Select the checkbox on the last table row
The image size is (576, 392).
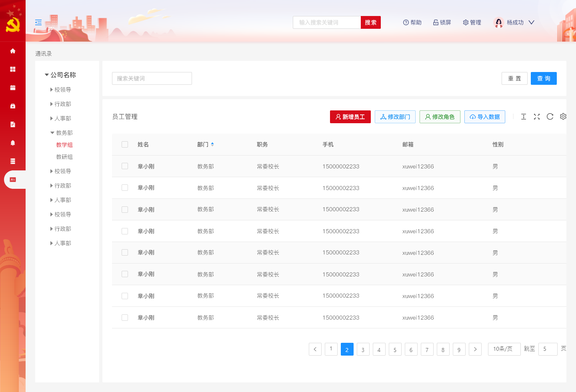click(x=124, y=317)
